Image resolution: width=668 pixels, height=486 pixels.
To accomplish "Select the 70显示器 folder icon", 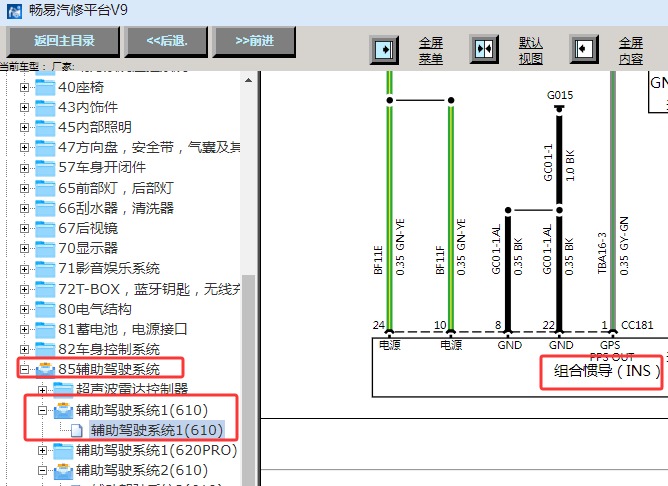I will [45, 248].
